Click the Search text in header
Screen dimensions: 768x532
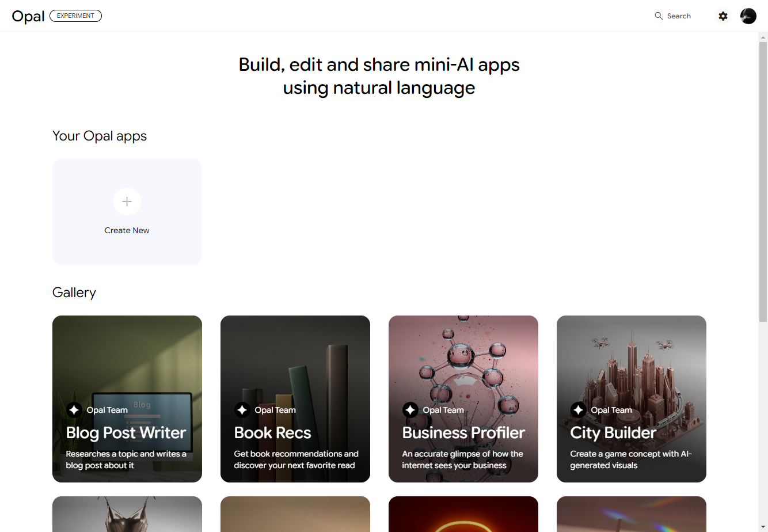[679, 16]
